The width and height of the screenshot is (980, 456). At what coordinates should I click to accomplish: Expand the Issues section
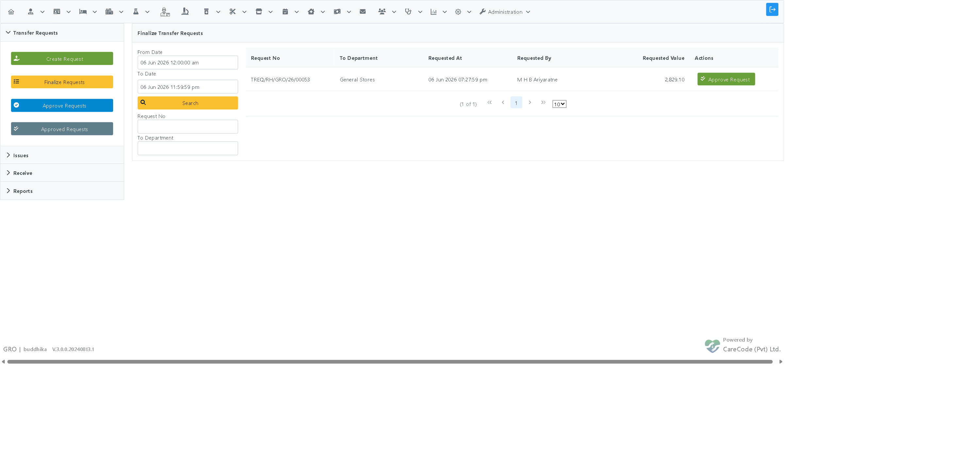[62, 155]
